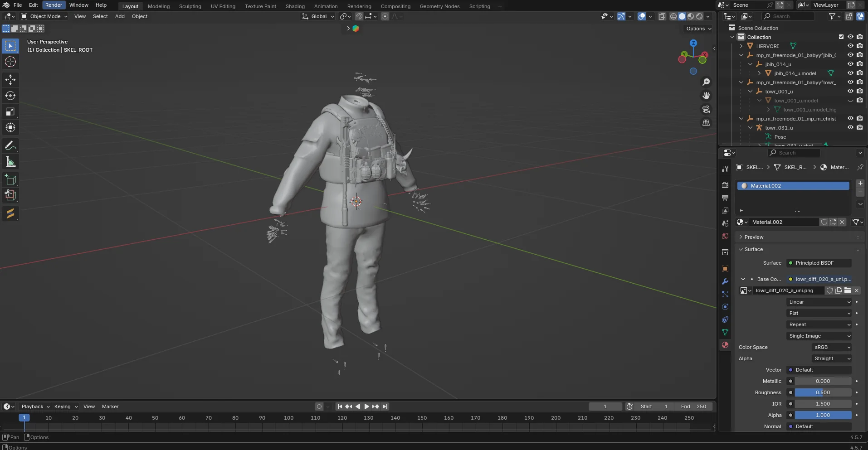Open the timeline Marker menu
The image size is (868, 450).
pos(110,406)
